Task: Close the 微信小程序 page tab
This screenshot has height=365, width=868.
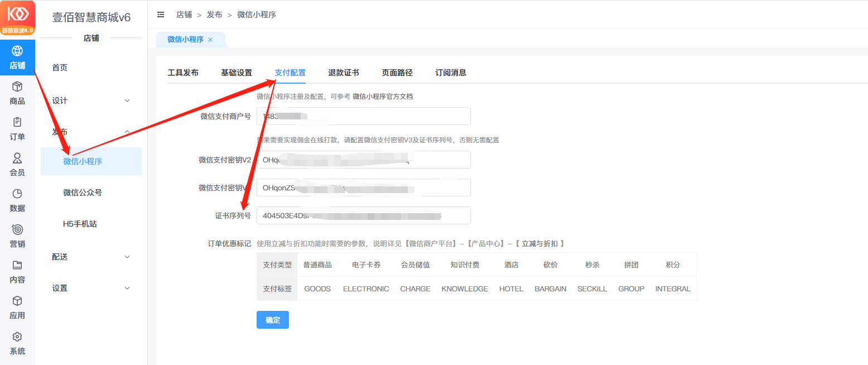Action: point(210,40)
